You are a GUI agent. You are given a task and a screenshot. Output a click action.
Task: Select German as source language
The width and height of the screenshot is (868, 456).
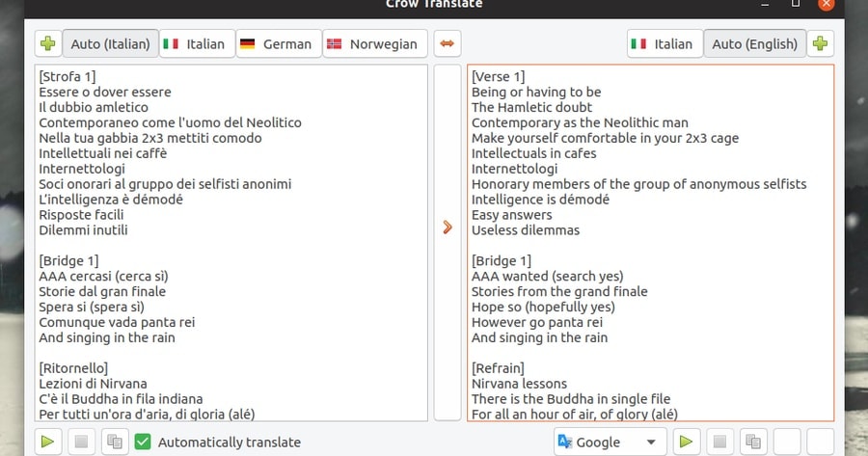tap(279, 43)
